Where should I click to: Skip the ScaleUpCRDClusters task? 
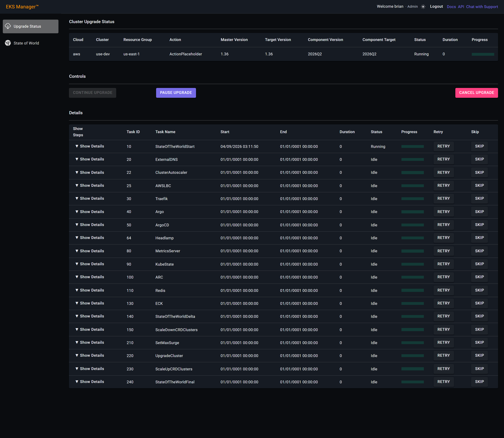coord(479,369)
